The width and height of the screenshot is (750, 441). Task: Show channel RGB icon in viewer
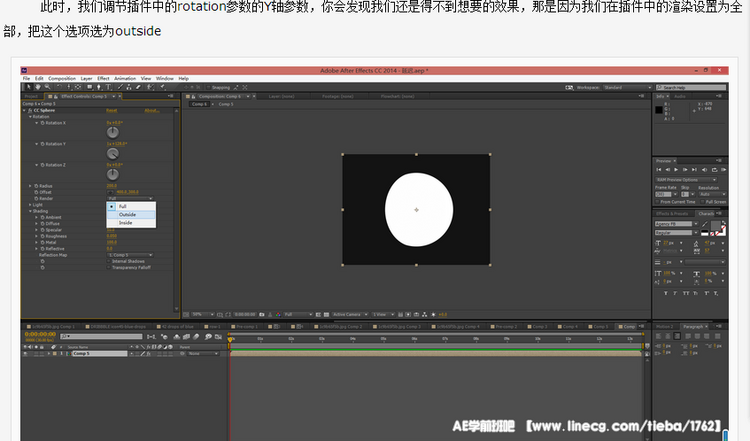[x=278, y=315]
